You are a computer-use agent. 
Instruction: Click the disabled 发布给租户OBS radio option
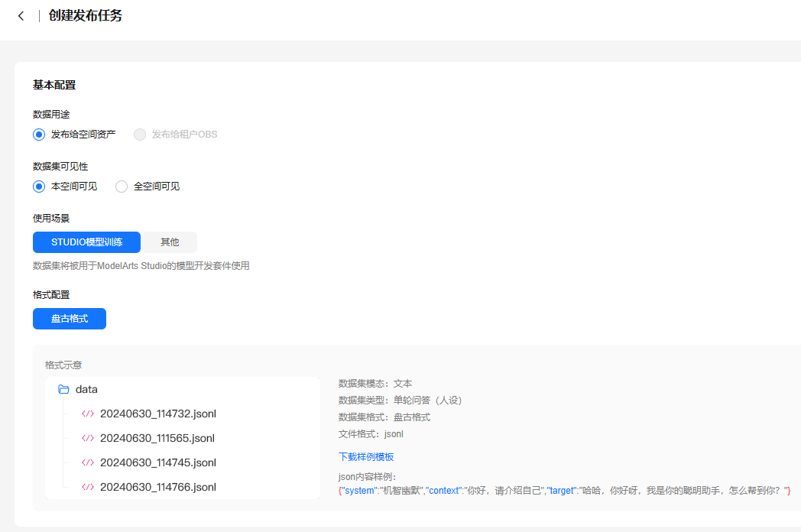point(139,134)
